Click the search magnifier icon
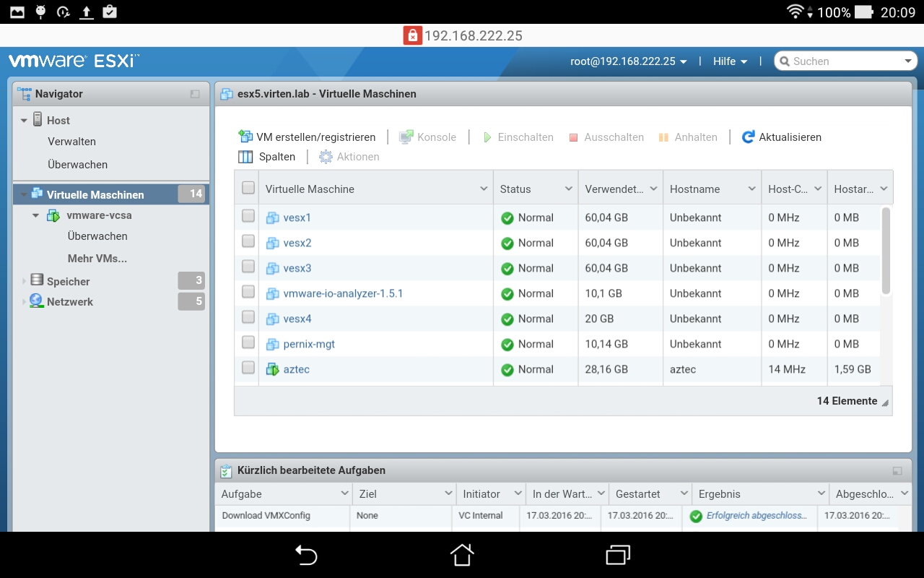Viewport: 924px width, 578px height. 784,61
